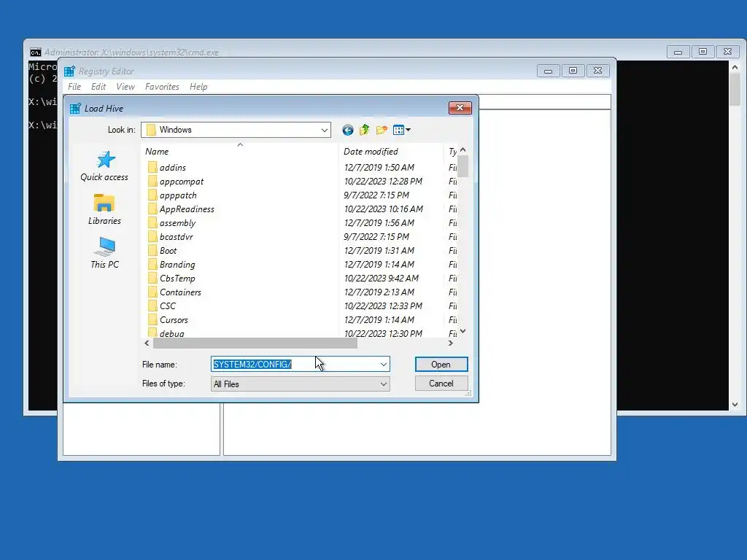Close the cmd.exe window
Viewport: 747px width, 560px height.
coord(727,52)
